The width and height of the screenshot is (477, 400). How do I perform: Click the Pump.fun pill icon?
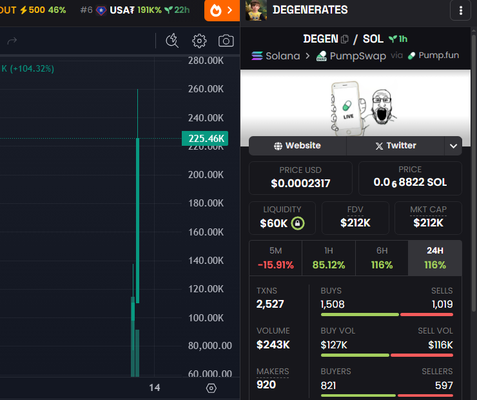coord(412,56)
